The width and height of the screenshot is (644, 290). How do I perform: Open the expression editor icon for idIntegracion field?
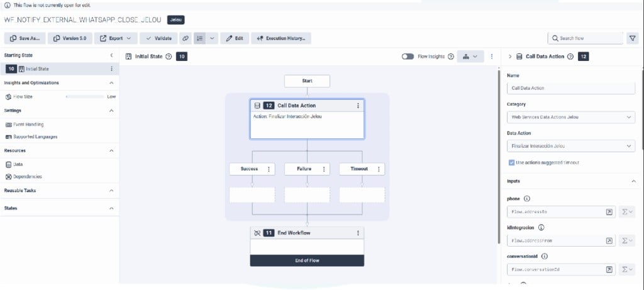[609, 241]
